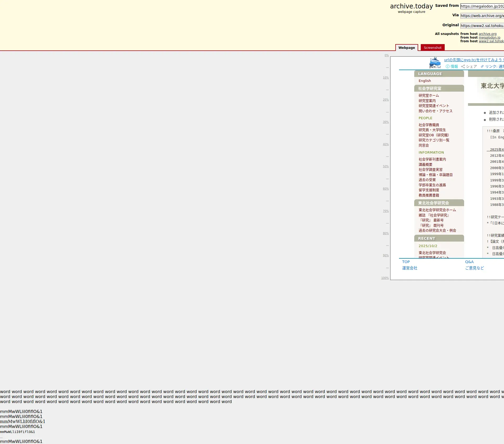Click the Q&A footer link
This screenshot has width=504, height=444.
coord(469,262)
